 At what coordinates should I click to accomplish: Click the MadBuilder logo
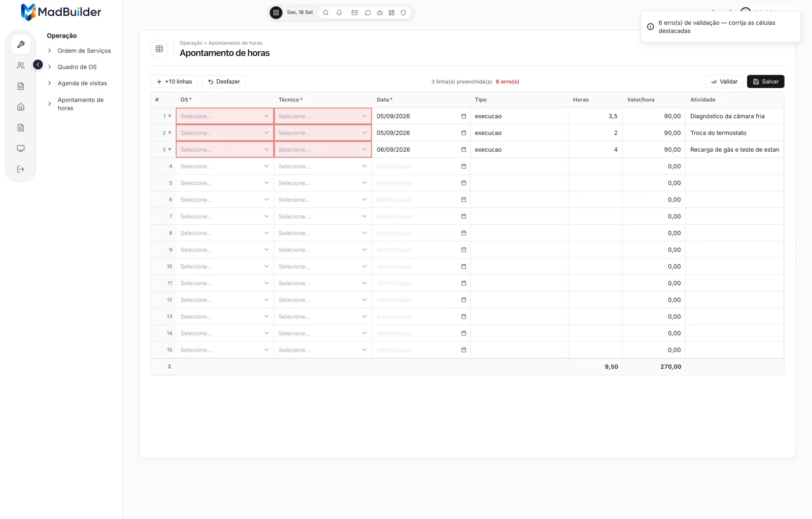click(61, 12)
